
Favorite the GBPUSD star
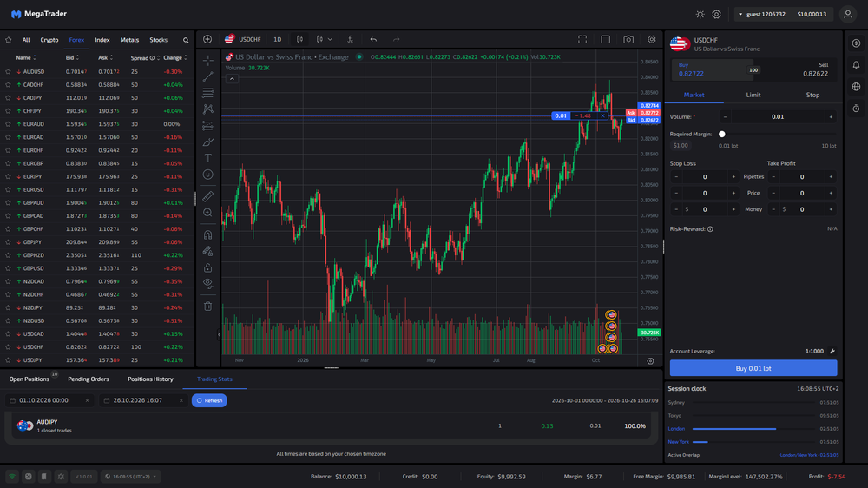8,268
